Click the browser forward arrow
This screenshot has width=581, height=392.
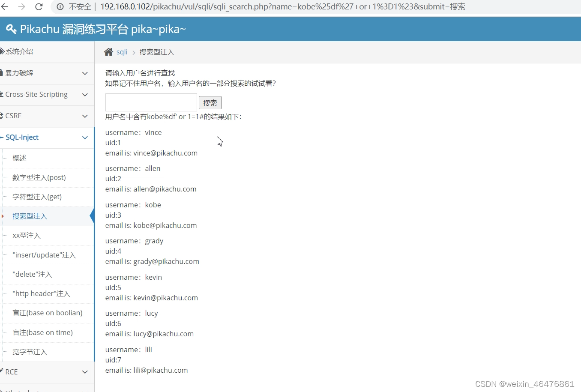coord(22,7)
